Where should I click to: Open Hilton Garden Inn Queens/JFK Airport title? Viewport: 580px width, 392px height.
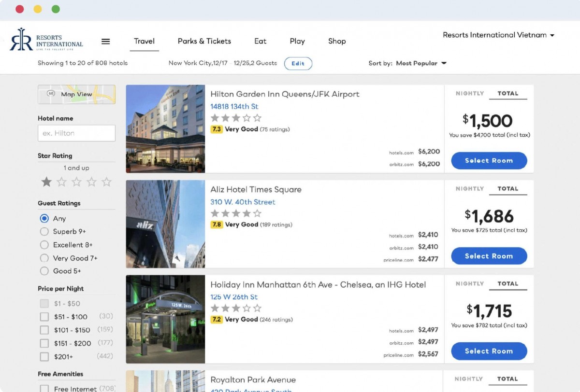click(285, 94)
